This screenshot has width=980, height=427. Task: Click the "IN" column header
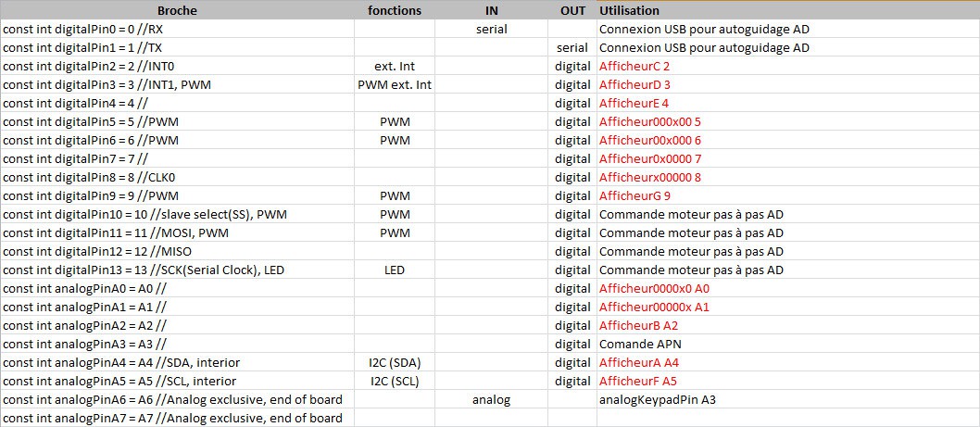coord(491,10)
